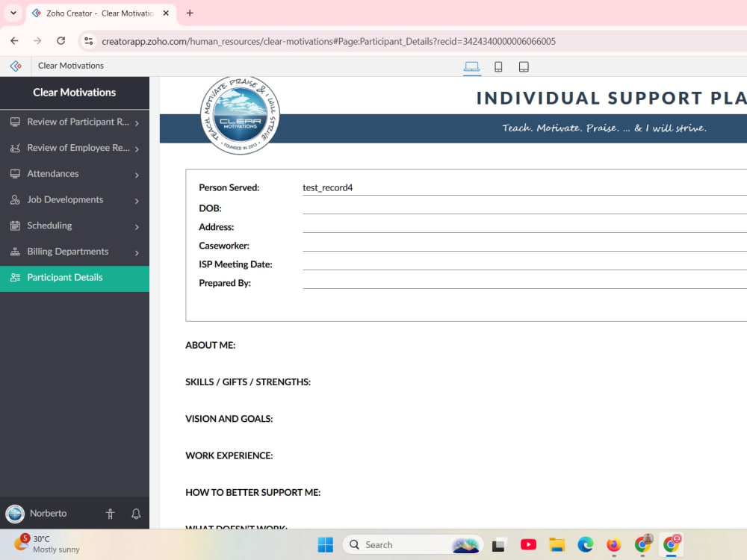Expand the Scheduling section
This screenshot has width=747, height=560.
tap(137, 227)
